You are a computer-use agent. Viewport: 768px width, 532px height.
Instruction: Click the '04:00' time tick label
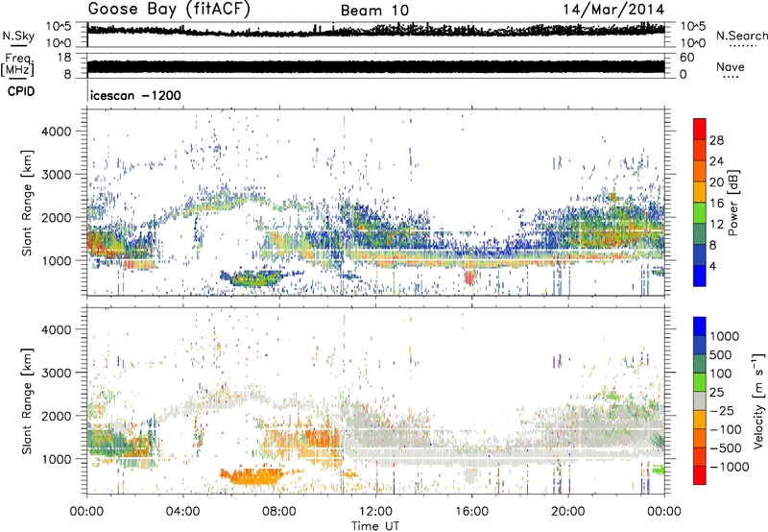pos(182,512)
